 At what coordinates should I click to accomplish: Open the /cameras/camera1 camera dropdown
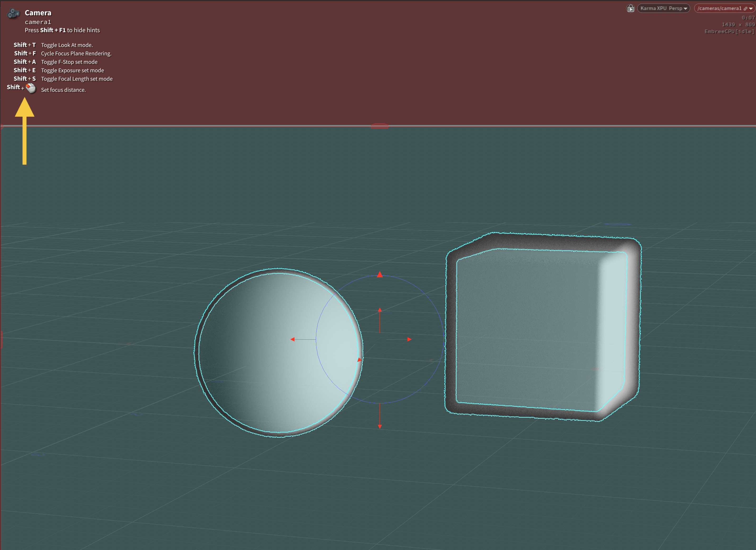(x=725, y=8)
